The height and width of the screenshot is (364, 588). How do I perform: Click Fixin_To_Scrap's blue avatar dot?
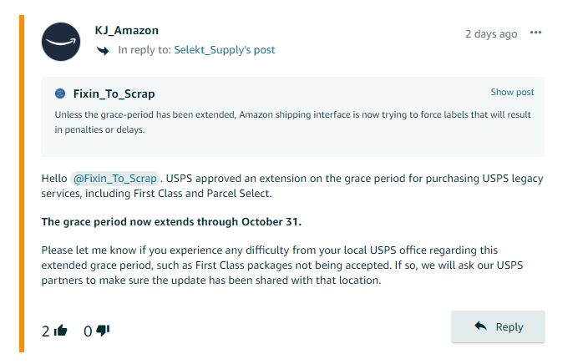click(60, 94)
